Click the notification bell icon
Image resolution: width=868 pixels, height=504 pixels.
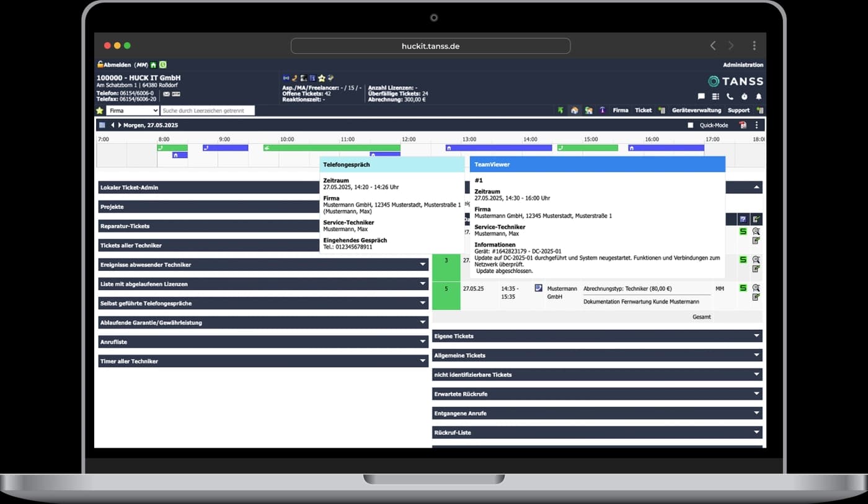pyautogui.click(x=759, y=97)
